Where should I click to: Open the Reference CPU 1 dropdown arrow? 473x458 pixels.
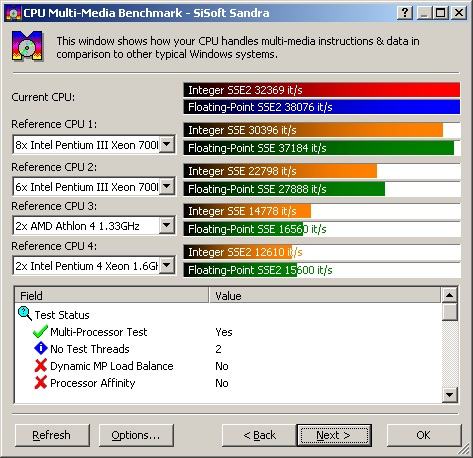[x=166, y=144]
